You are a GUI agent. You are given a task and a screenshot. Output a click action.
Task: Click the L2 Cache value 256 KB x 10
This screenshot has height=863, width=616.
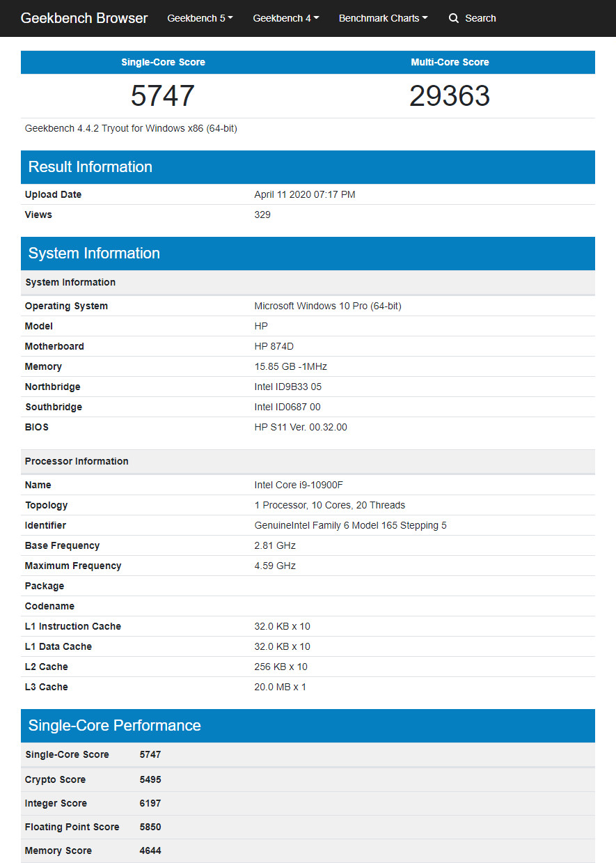(x=281, y=667)
